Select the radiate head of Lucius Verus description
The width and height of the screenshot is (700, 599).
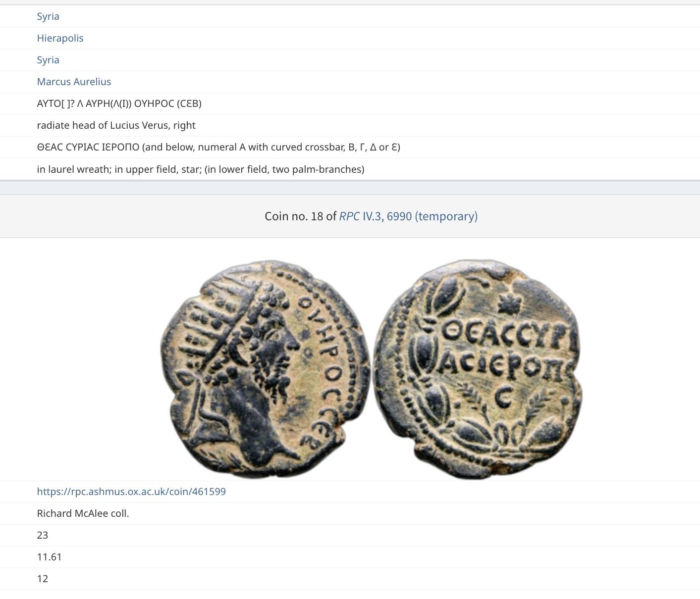[116, 125]
